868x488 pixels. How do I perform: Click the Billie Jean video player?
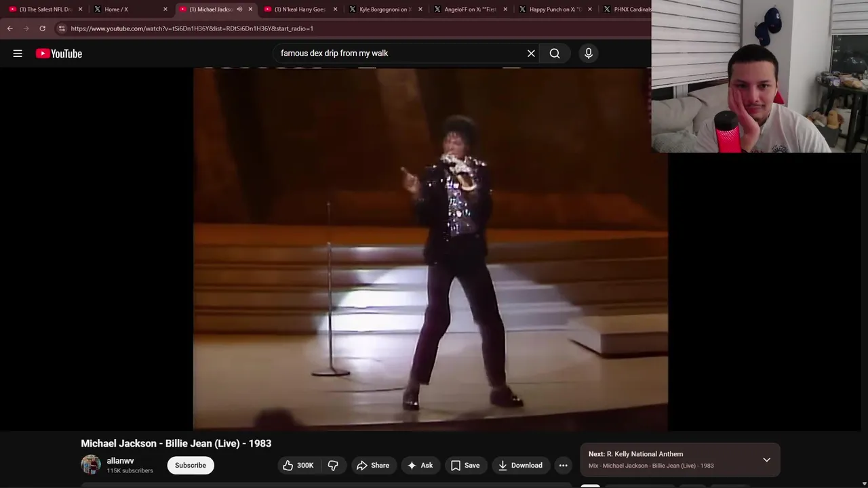430,249
